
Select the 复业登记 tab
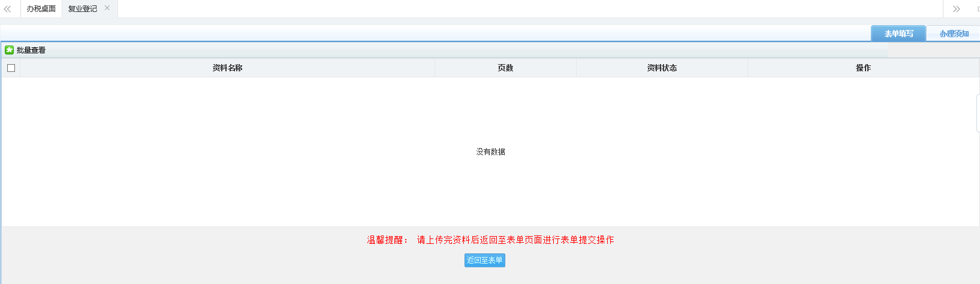[82, 9]
